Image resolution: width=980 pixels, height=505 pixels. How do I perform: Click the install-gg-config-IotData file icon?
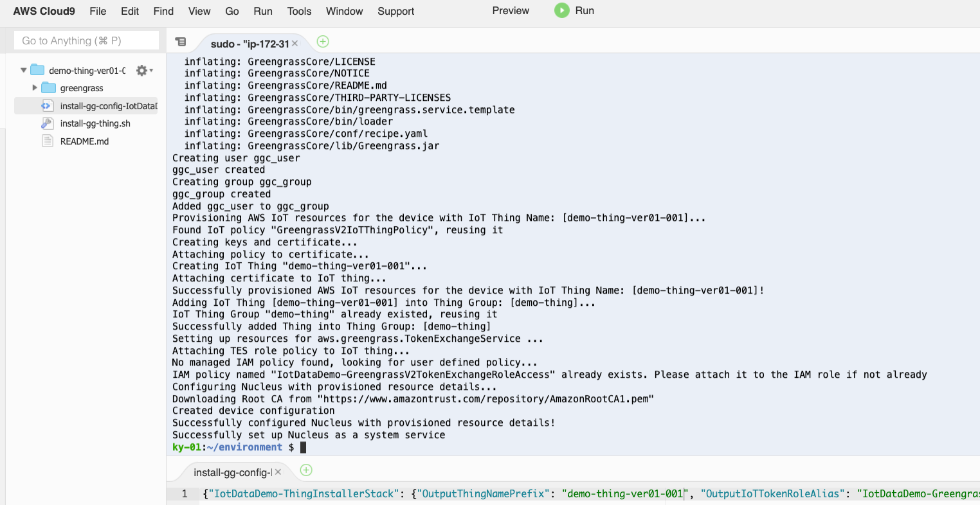click(x=47, y=105)
